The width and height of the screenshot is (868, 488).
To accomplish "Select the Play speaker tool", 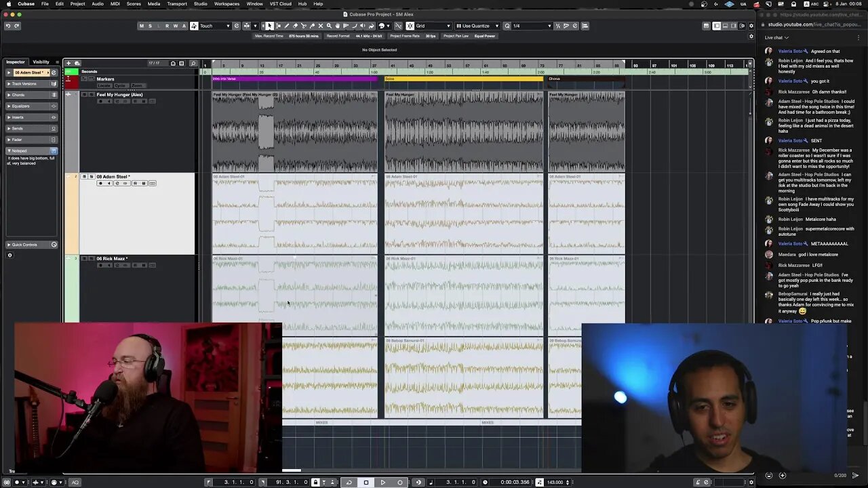I will pyautogui.click(x=362, y=26).
